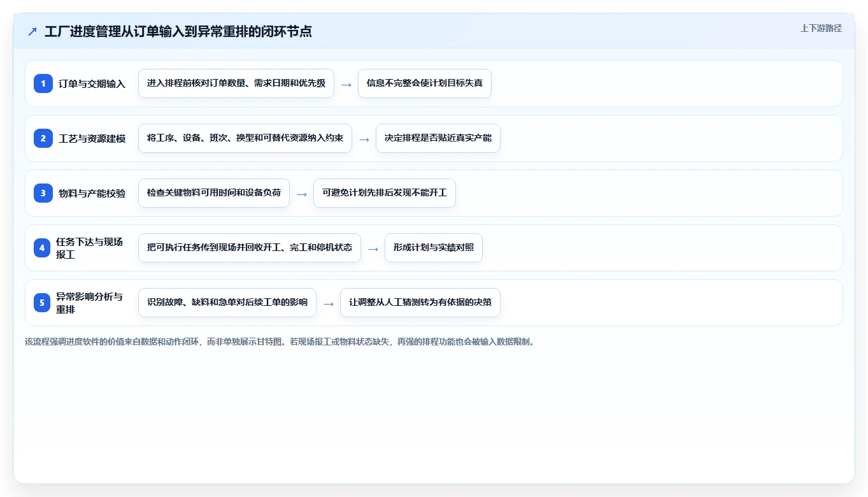Click the 任务下达与现场报工 step label

(x=90, y=248)
